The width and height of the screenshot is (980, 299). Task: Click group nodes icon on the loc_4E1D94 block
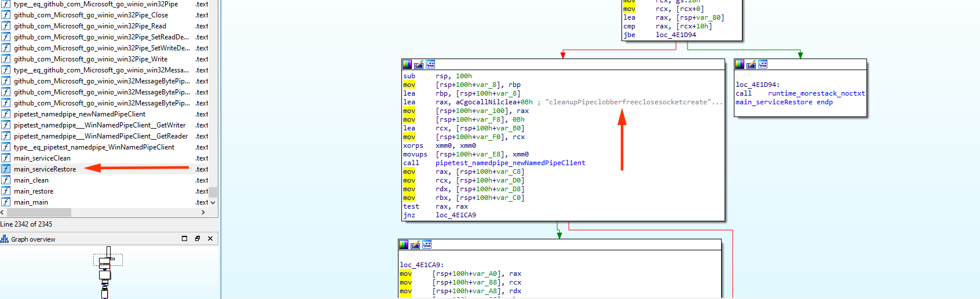(x=763, y=64)
